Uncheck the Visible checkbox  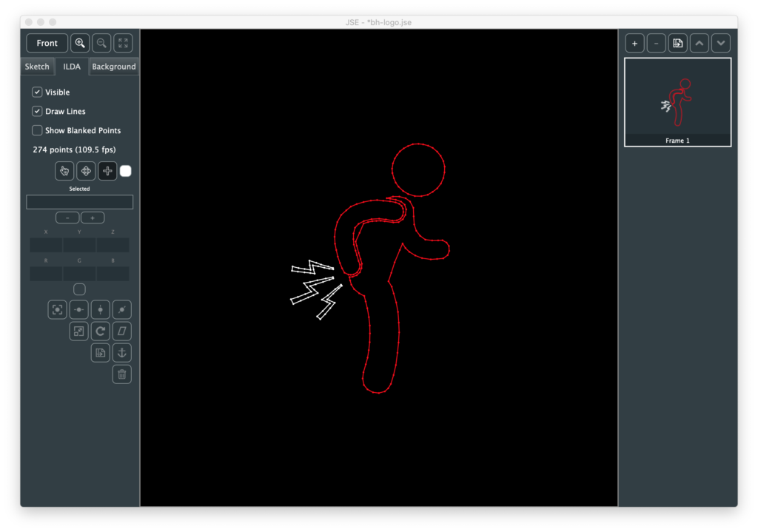[37, 92]
